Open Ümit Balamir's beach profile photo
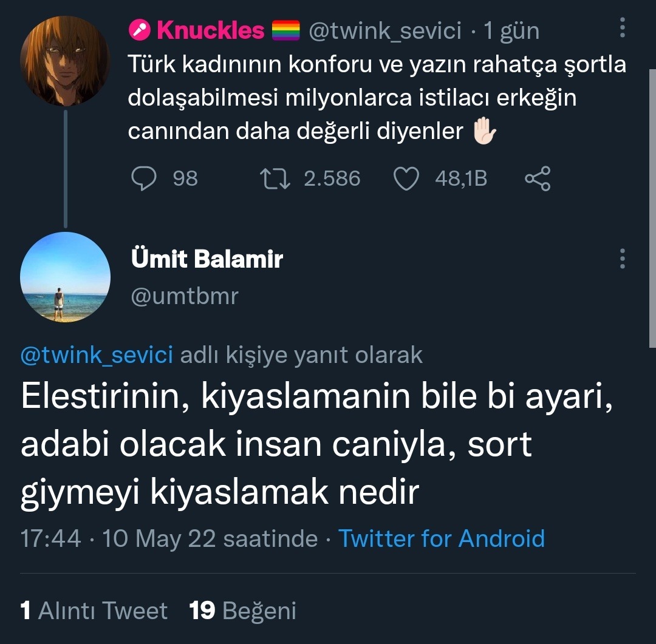Screen dimensions: 656x644 65,277
